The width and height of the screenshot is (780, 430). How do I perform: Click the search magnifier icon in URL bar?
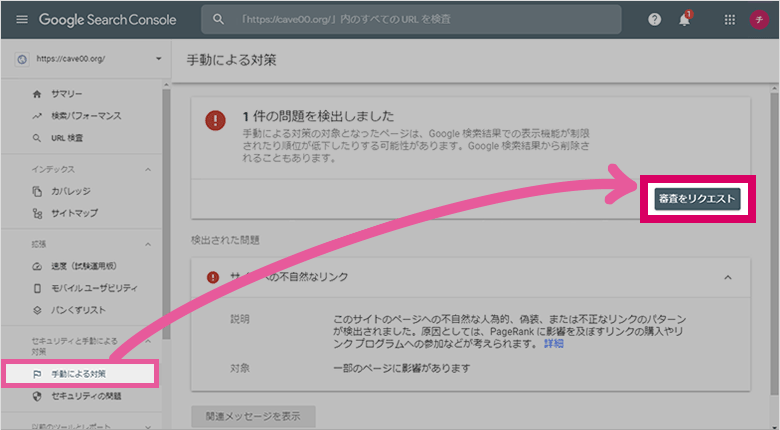[x=218, y=19]
